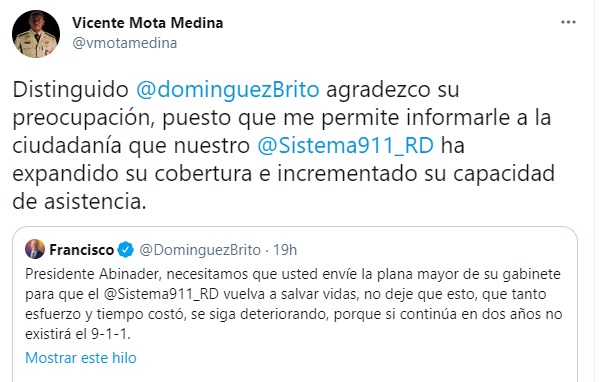Open the @dominguezBrito mention in the tweet
603x382 pixels.
click(228, 89)
